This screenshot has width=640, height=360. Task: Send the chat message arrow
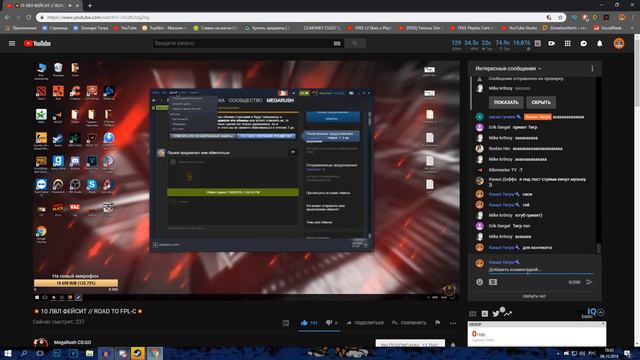click(x=589, y=282)
